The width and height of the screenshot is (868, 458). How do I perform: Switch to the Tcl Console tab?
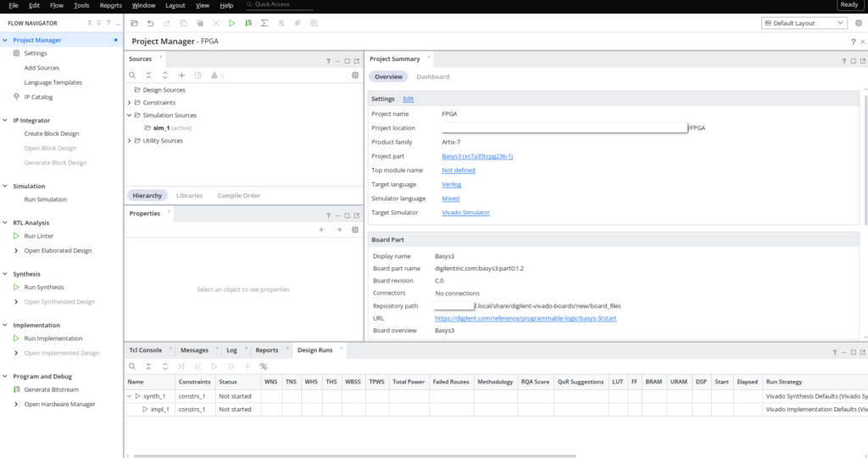(x=146, y=350)
